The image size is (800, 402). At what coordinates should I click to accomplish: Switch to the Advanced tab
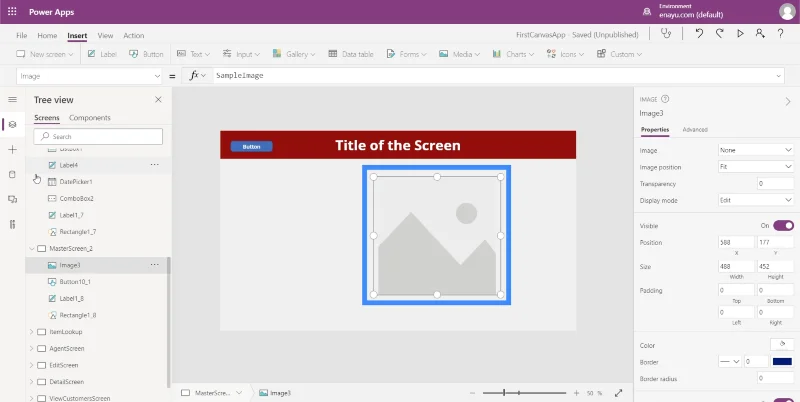pyautogui.click(x=695, y=130)
